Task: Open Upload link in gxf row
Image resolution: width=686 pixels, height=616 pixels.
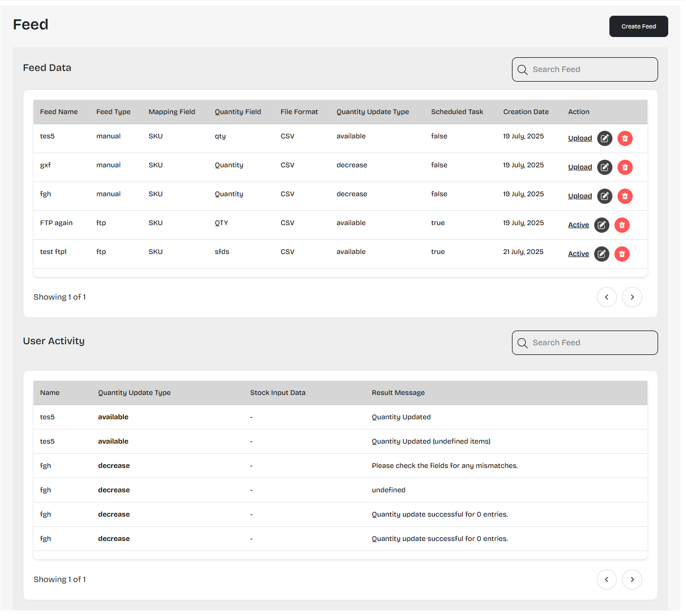Action: tap(580, 167)
